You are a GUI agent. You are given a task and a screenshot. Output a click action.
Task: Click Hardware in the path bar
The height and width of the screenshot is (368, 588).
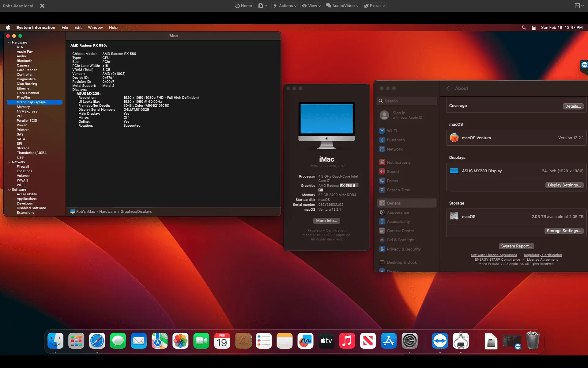tap(107, 212)
